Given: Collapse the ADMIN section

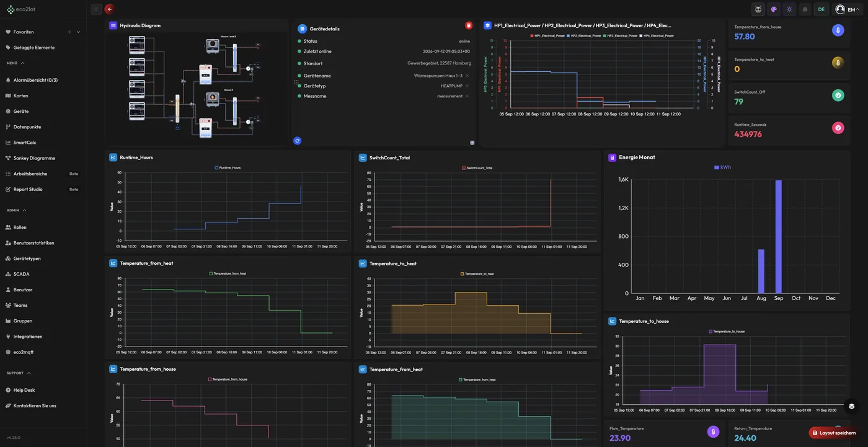Looking at the screenshot, I should click(x=16, y=210).
